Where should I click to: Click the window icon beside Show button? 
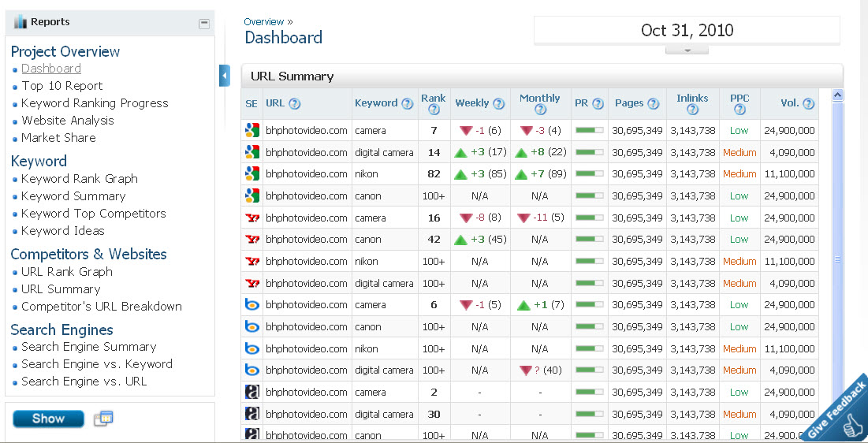click(103, 419)
